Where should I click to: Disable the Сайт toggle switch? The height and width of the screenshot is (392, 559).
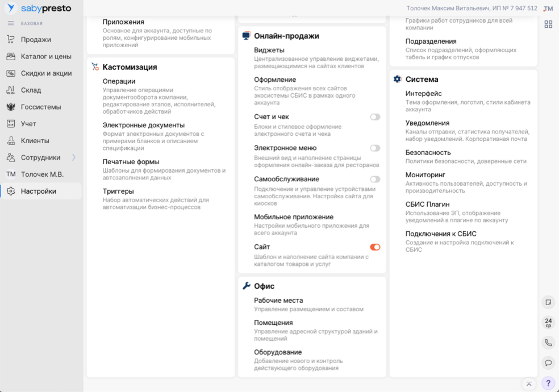point(375,247)
